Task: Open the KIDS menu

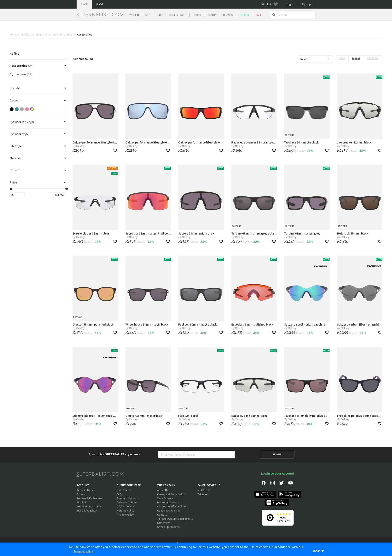Action: click(160, 15)
